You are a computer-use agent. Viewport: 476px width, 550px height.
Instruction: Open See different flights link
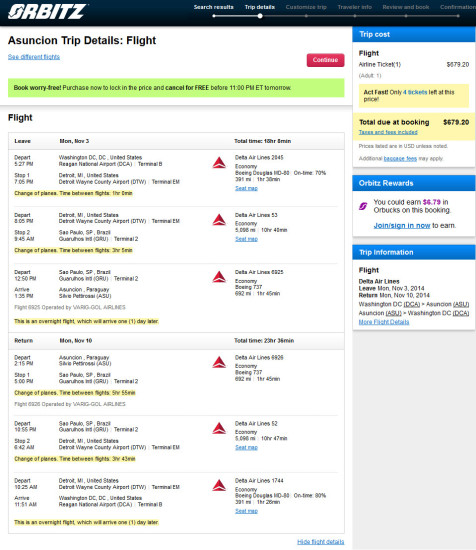tap(34, 57)
